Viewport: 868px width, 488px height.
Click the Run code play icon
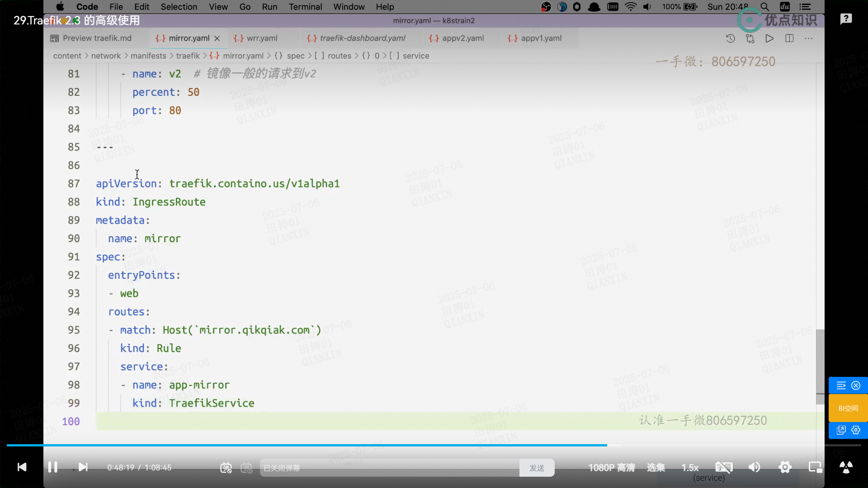click(769, 38)
